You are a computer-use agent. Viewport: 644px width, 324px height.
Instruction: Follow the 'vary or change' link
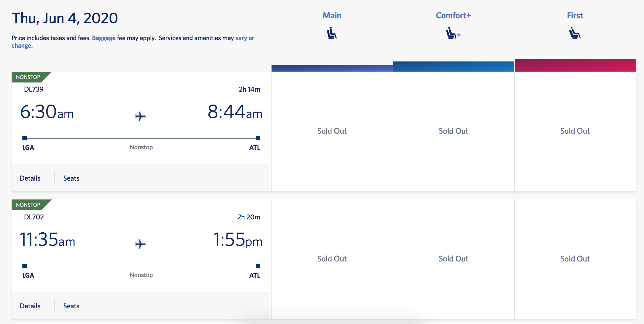tap(245, 38)
